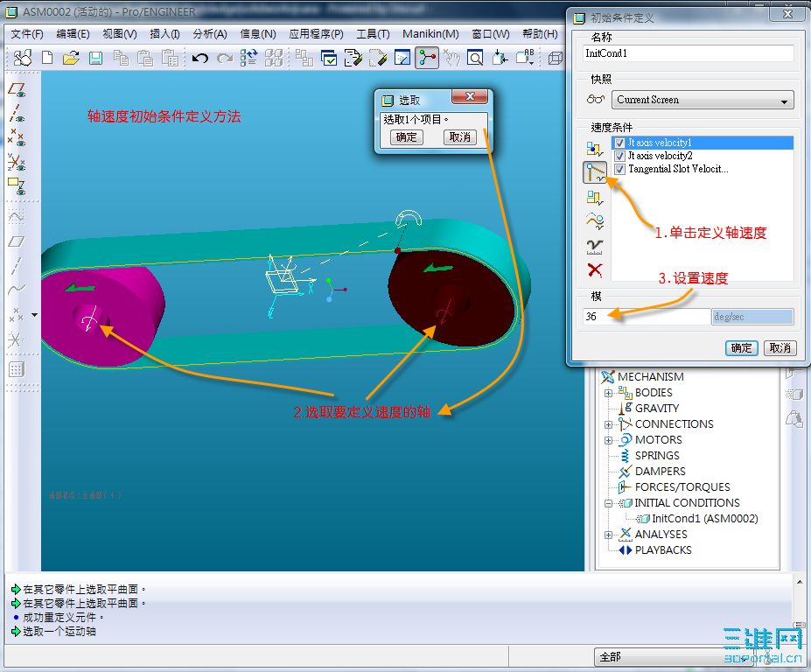Expand the CONNECTIONS tree node
The width and height of the screenshot is (811, 672).
point(609,424)
